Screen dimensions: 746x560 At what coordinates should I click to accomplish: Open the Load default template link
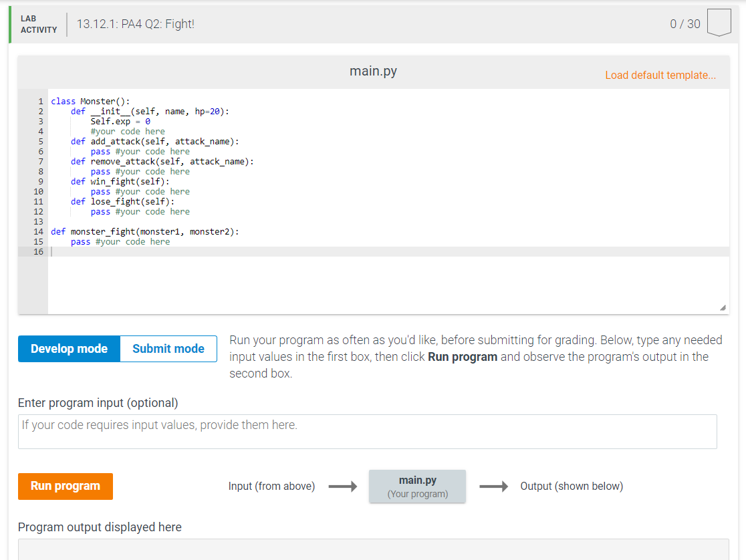[660, 75]
